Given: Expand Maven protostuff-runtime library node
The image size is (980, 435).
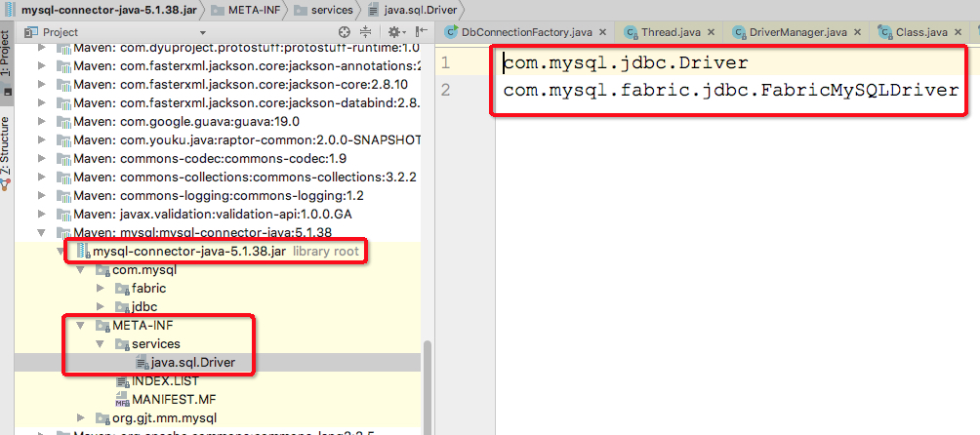Looking at the screenshot, I should point(42,48).
